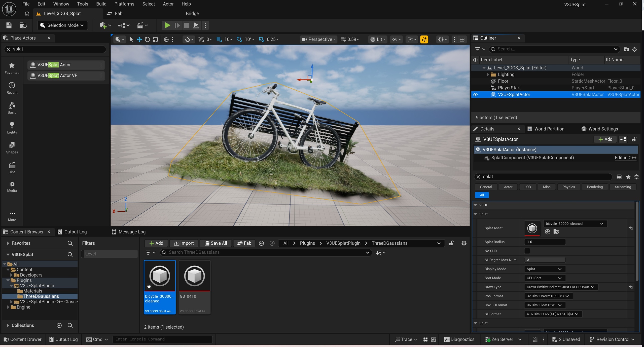Click Import button in Content Browser
This screenshot has height=347, width=644.
click(184, 243)
